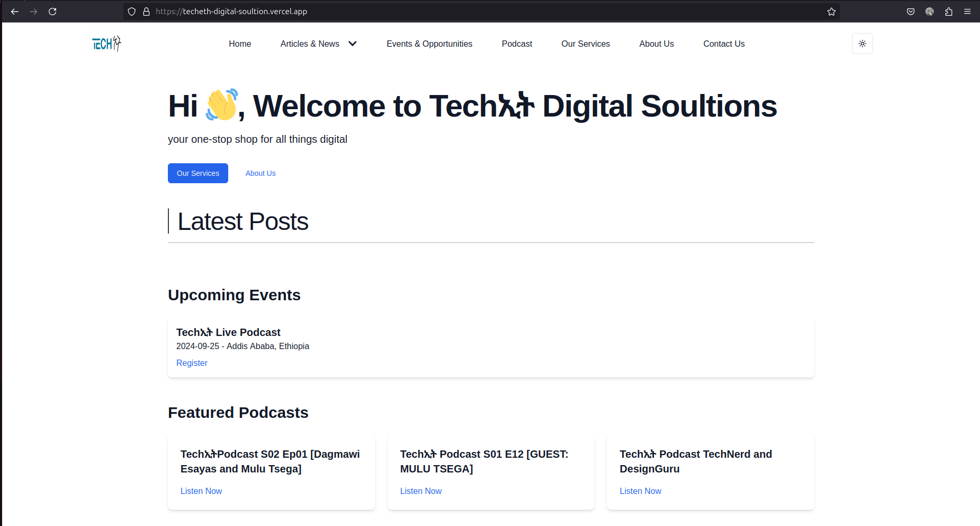This screenshot has height=526, width=980.
Task: Click the address bar URL field
Action: (472, 12)
